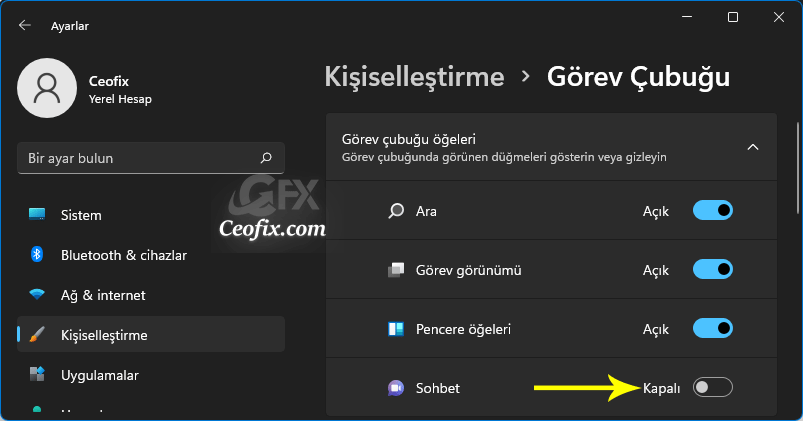Turn off the Ara toggle

click(713, 210)
